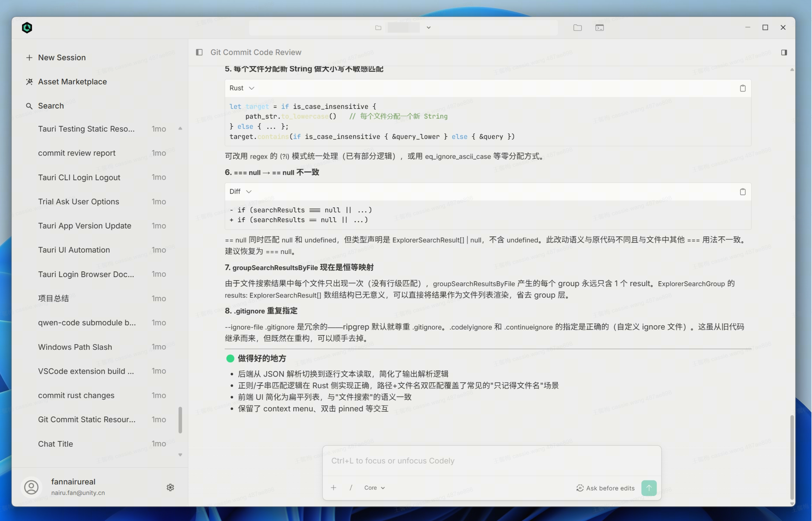The image size is (812, 521).
Task: Close the Codely window
Action: 783,27
